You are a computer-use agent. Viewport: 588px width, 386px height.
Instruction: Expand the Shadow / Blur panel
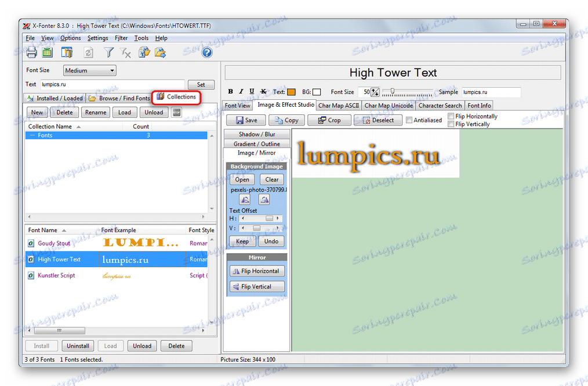click(257, 135)
